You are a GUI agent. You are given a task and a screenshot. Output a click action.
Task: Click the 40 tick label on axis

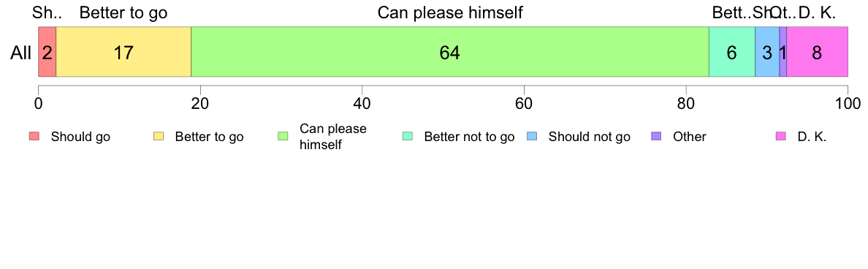362,103
